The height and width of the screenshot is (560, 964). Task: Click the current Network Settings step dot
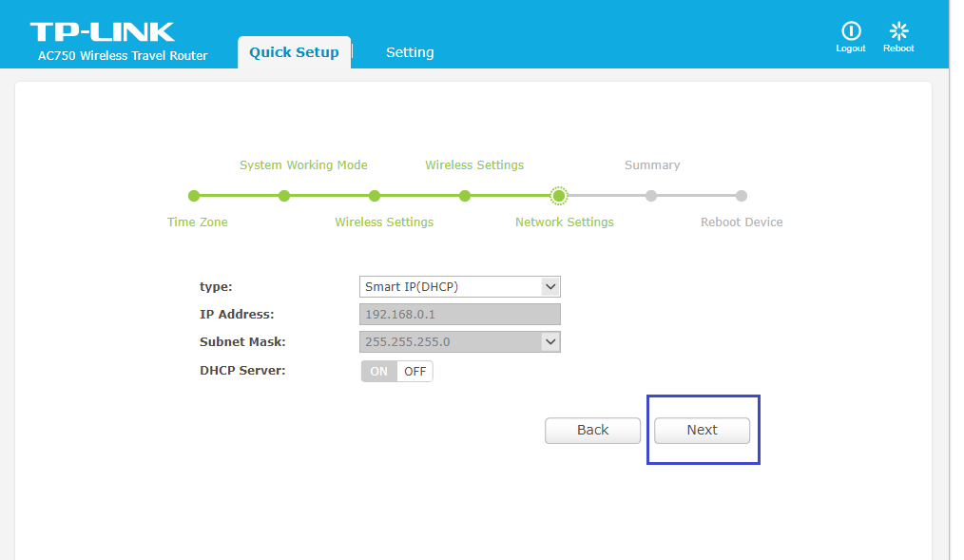(x=559, y=196)
